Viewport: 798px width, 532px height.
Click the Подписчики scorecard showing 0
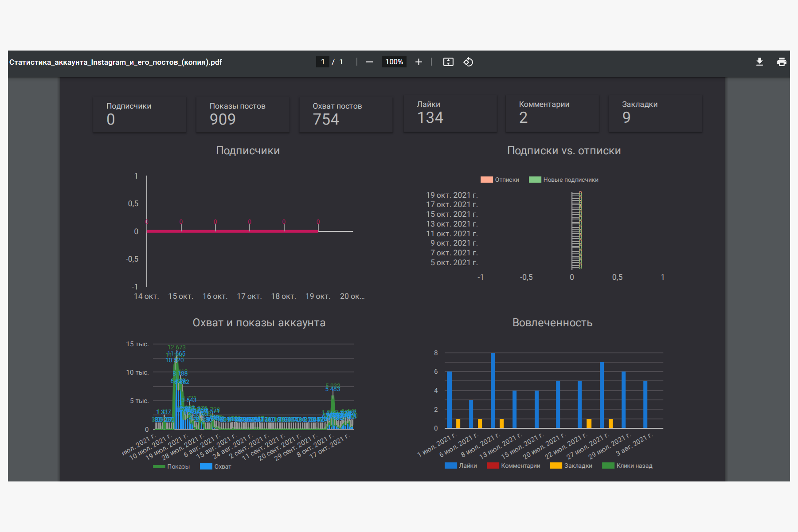140,114
